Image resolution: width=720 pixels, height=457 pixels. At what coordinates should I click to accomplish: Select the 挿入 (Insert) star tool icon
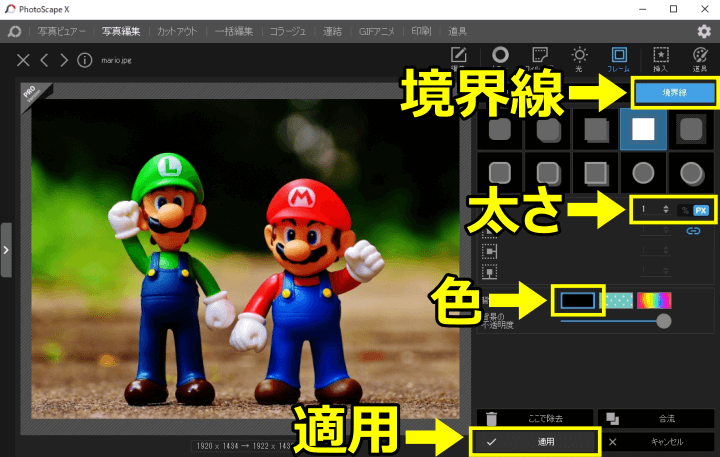coord(661,55)
